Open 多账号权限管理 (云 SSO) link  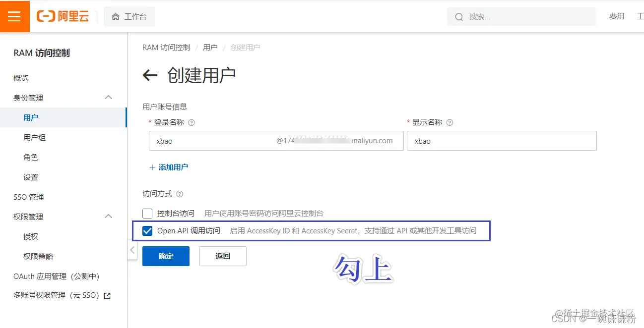click(57, 295)
